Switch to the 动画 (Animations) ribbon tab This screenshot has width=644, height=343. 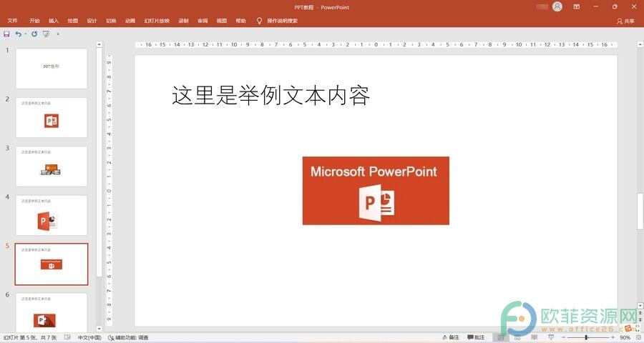pyautogui.click(x=130, y=21)
